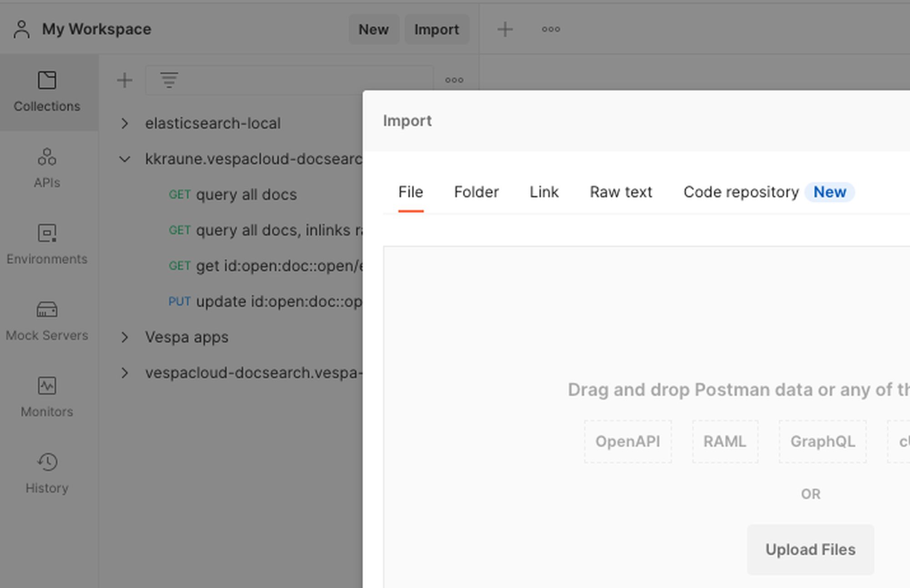Click the RAML format box
This screenshot has height=588, width=910.
(725, 441)
